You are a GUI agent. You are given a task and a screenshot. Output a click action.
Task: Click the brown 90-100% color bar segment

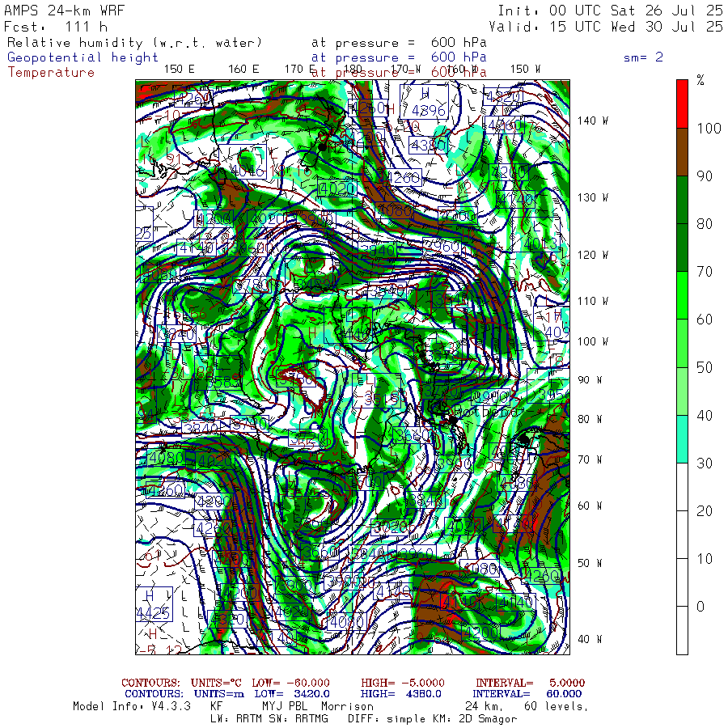(x=682, y=152)
